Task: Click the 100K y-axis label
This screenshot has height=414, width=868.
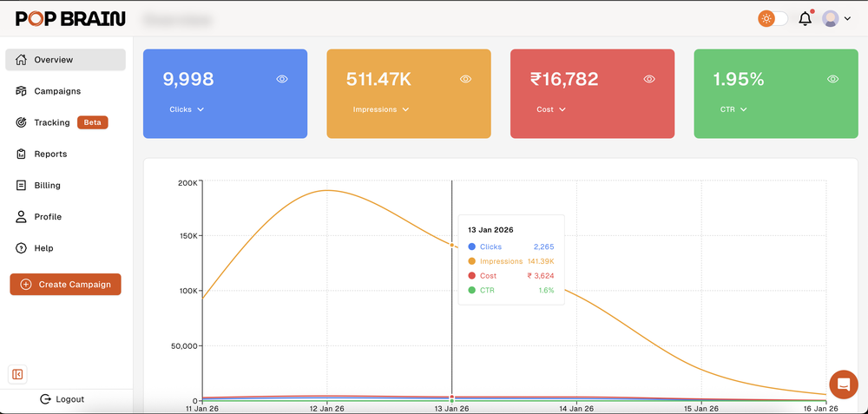Action: [x=187, y=291]
